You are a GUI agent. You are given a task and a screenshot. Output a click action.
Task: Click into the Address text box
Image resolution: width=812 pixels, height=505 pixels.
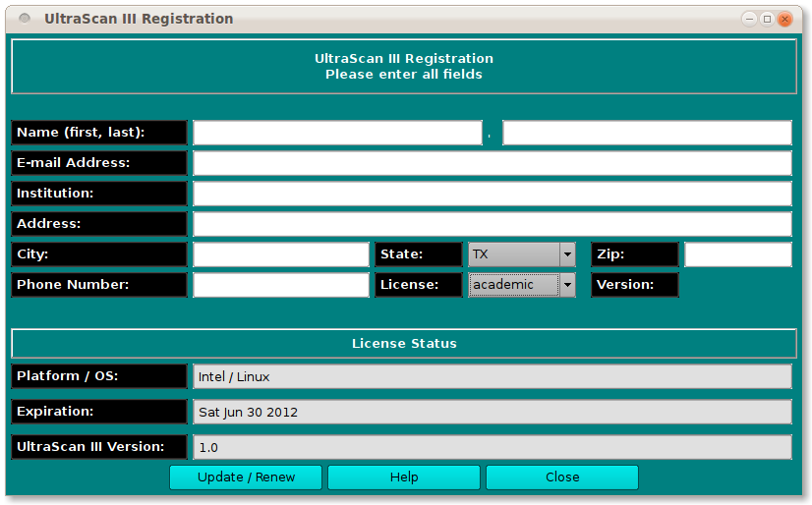(492, 224)
